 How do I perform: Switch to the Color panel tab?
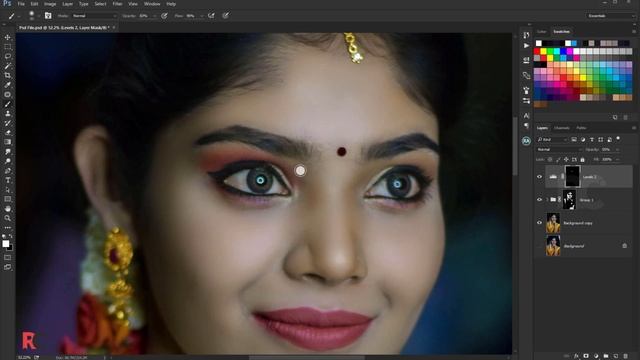[542, 31]
